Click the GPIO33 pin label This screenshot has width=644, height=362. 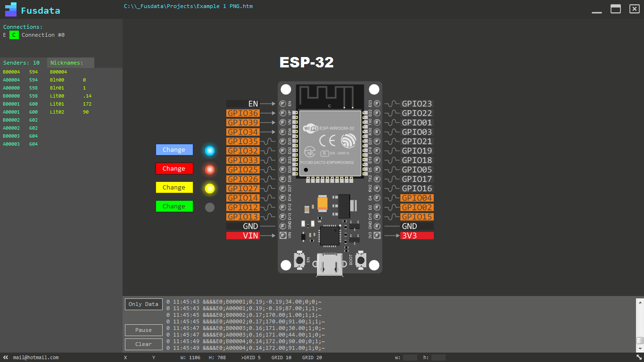click(243, 160)
